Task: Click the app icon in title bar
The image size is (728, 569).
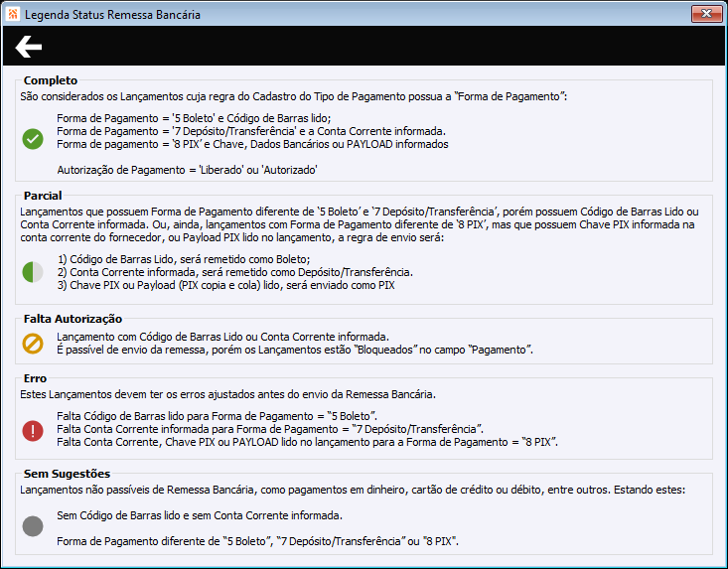Action: tap(13, 14)
